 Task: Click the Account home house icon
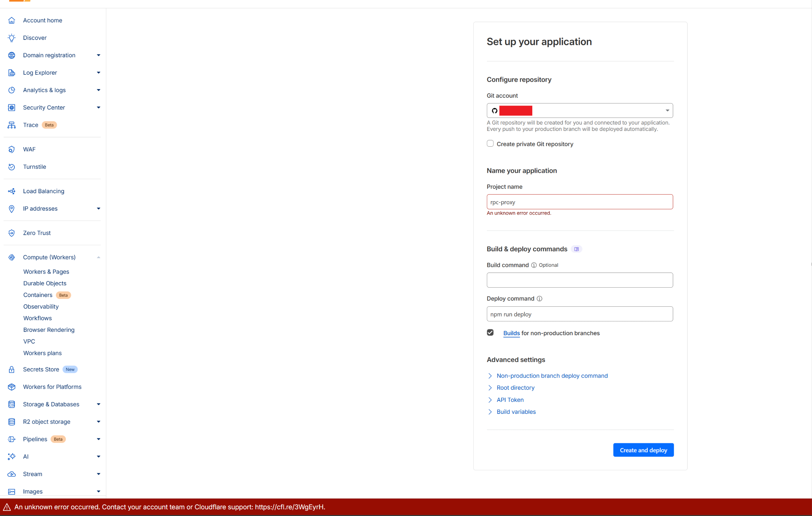point(12,20)
